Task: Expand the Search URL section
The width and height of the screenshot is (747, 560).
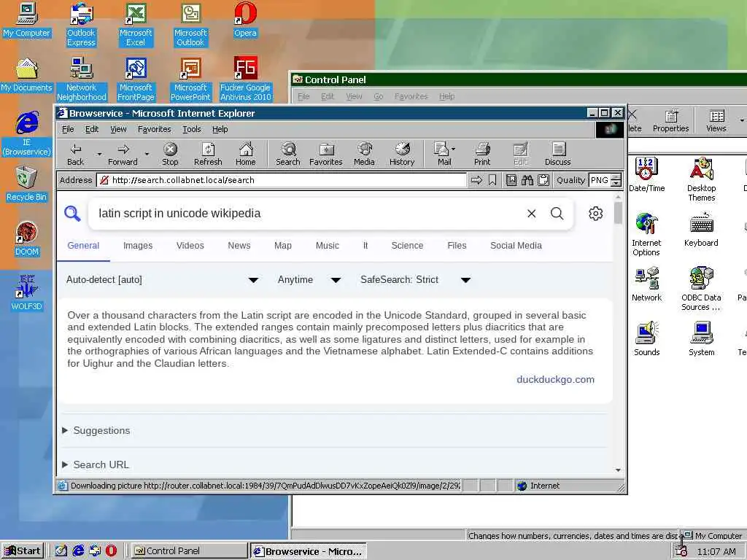Action: pyautogui.click(x=96, y=464)
